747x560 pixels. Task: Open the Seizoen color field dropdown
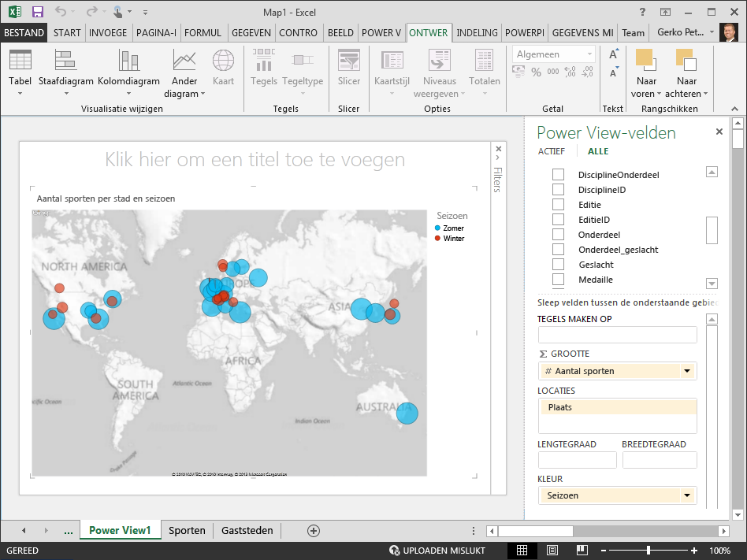tap(687, 495)
